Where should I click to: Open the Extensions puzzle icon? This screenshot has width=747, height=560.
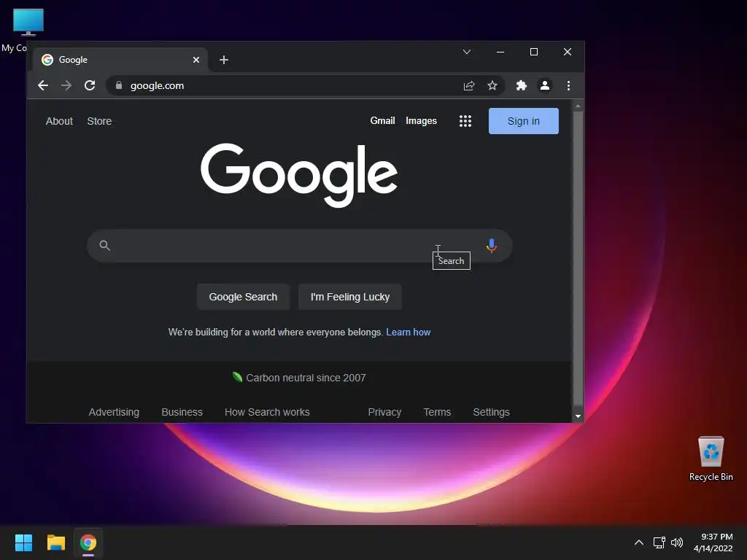point(521,86)
